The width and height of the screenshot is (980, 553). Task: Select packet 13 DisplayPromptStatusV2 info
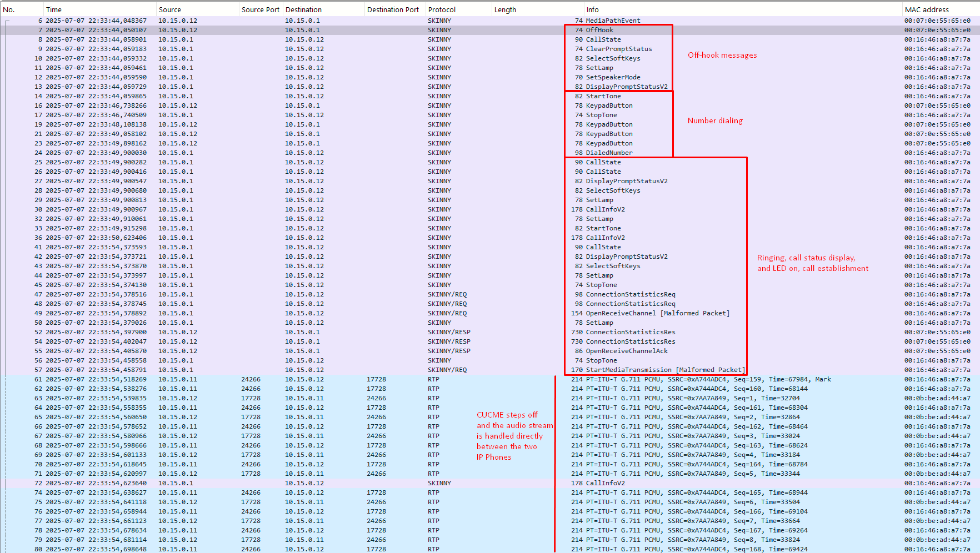coord(627,87)
